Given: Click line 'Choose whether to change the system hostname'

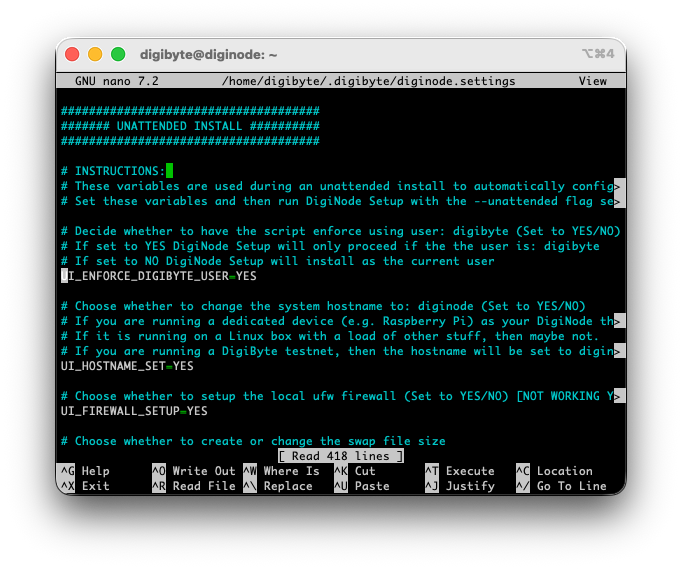Looking at the screenshot, I should (323, 306).
